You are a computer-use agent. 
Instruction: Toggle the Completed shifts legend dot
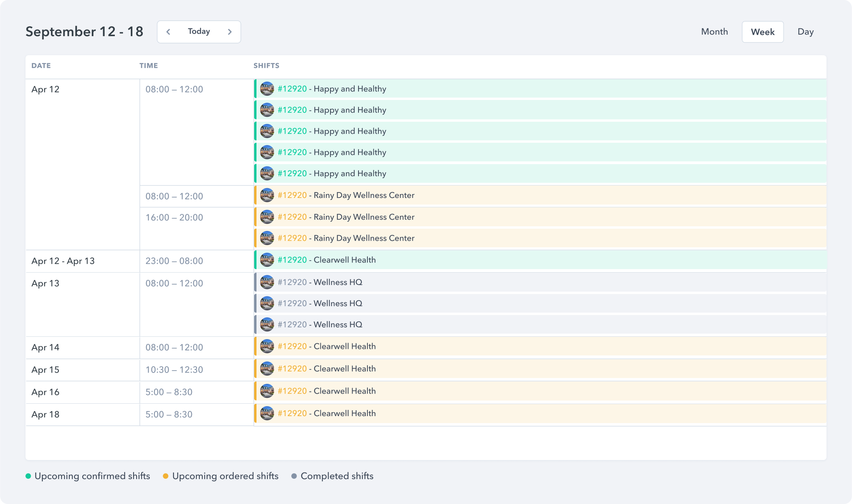click(x=295, y=476)
